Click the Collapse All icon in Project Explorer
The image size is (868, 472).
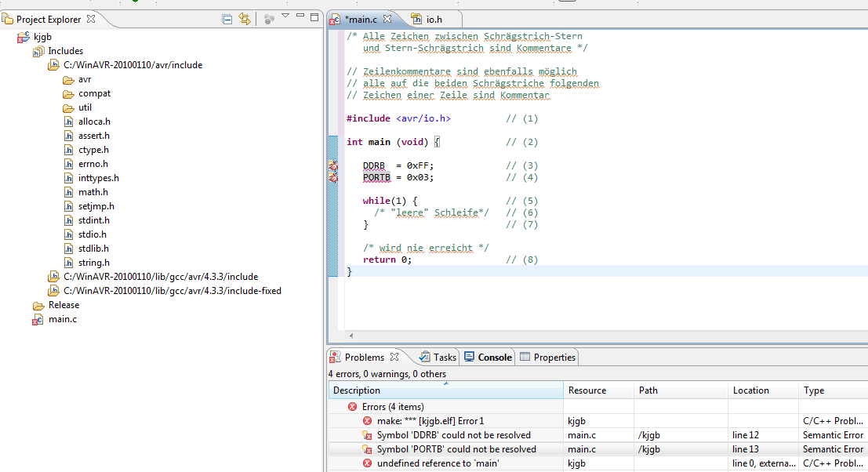pyautogui.click(x=227, y=19)
